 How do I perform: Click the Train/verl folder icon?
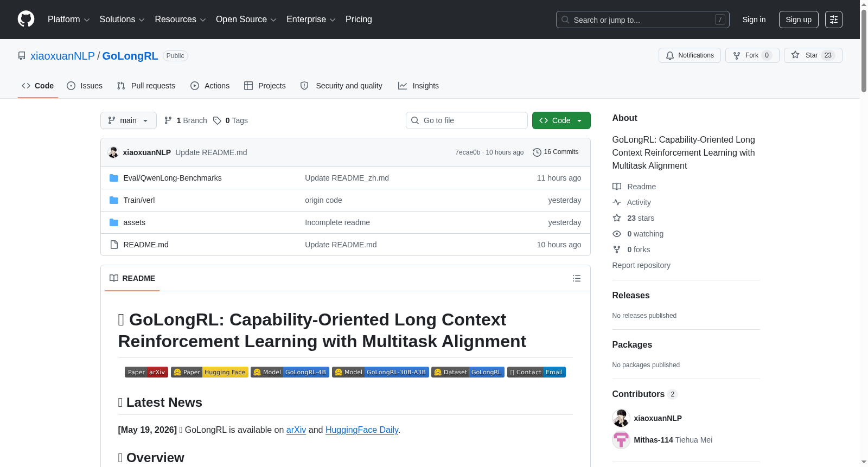pyautogui.click(x=114, y=200)
